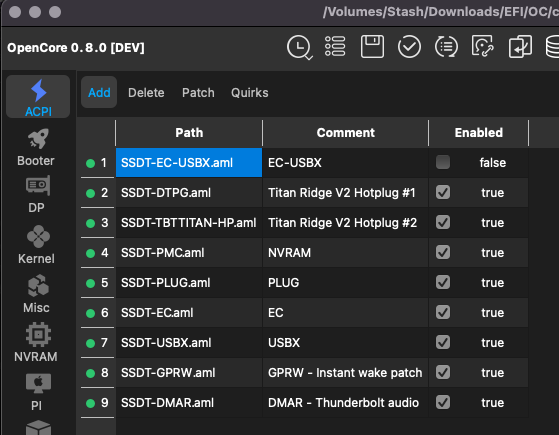Open the NVRAM chip section
The width and height of the screenshot is (559, 435).
pos(36,342)
